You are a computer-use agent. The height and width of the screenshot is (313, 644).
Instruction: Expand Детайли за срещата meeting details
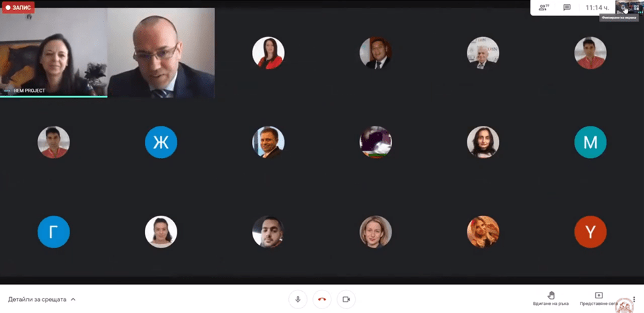pos(42,299)
